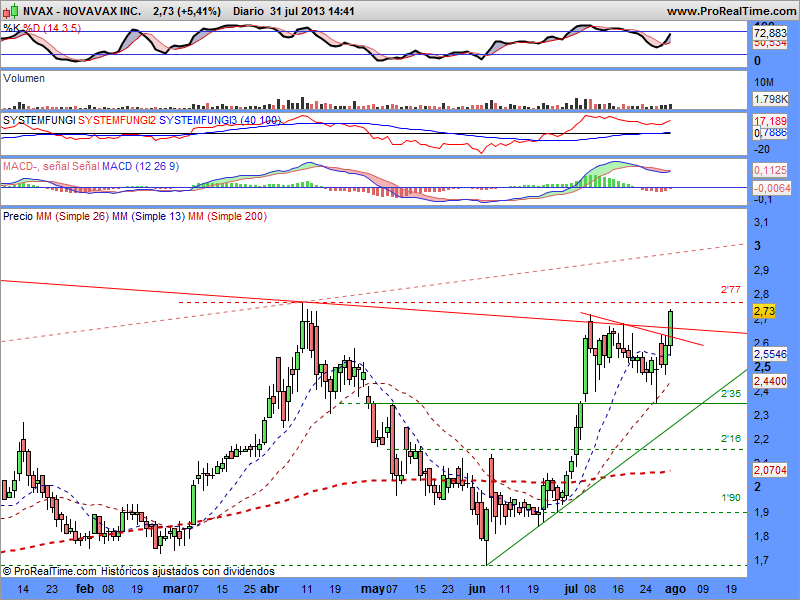Click the ago date axis label

[x=675, y=589]
